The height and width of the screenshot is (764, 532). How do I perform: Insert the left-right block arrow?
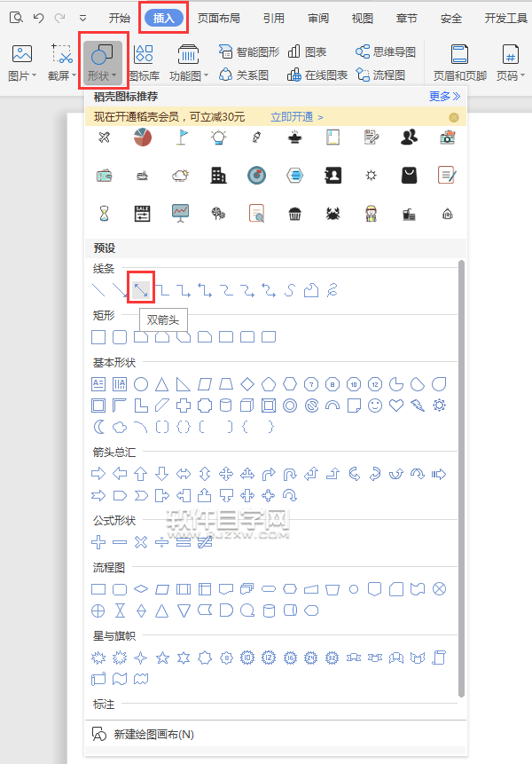(x=184, y=474)
